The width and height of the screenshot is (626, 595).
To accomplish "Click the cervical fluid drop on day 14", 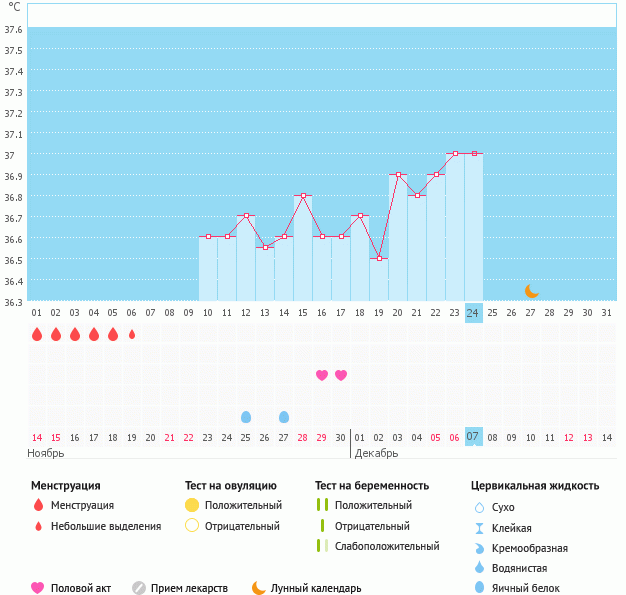I will pos(284,416).
